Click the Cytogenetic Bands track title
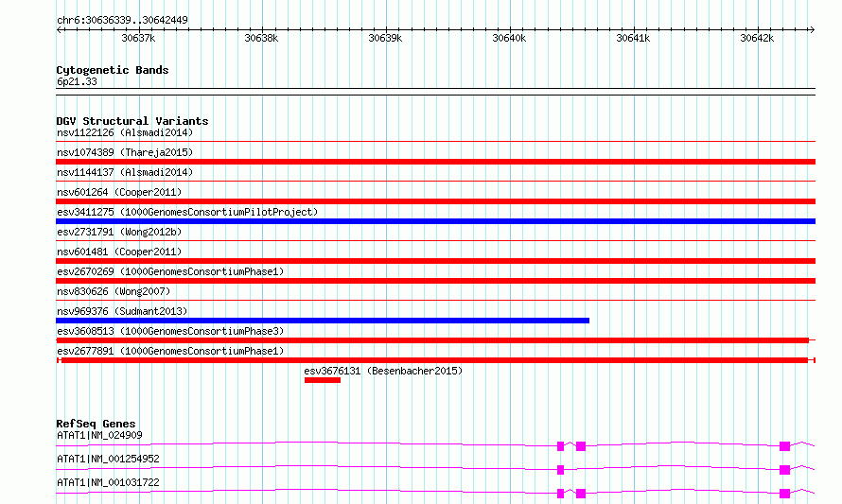 [x=113, y=70]
